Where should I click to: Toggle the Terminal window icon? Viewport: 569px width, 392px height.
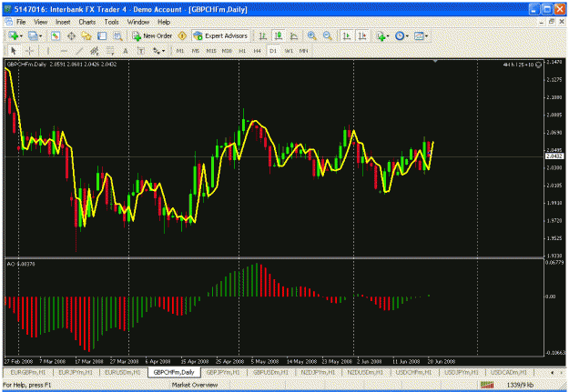click(102, 35)
